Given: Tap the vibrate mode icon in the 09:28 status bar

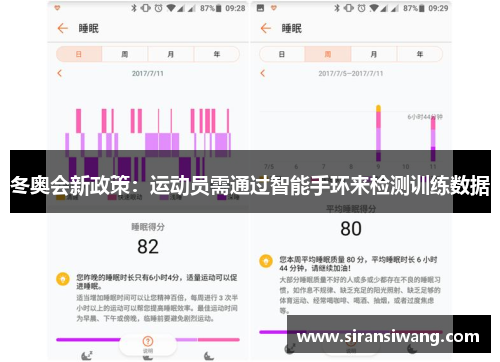Looking at the screenshot, I should click(146, 8).
